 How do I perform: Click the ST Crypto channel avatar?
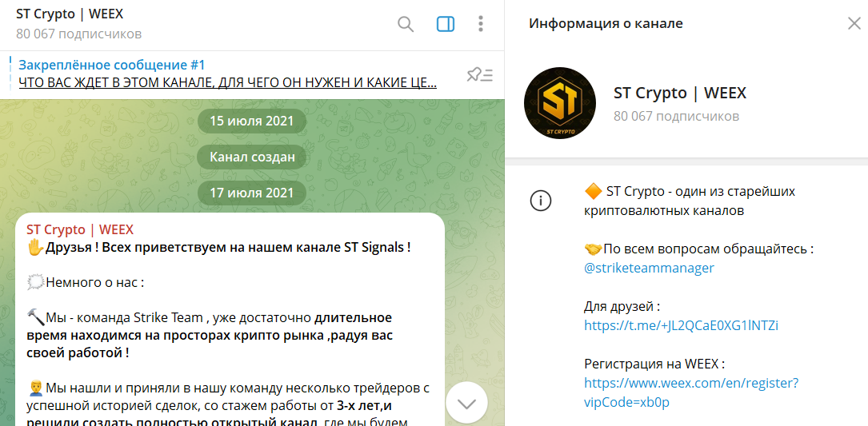click(x=560, y=103)
